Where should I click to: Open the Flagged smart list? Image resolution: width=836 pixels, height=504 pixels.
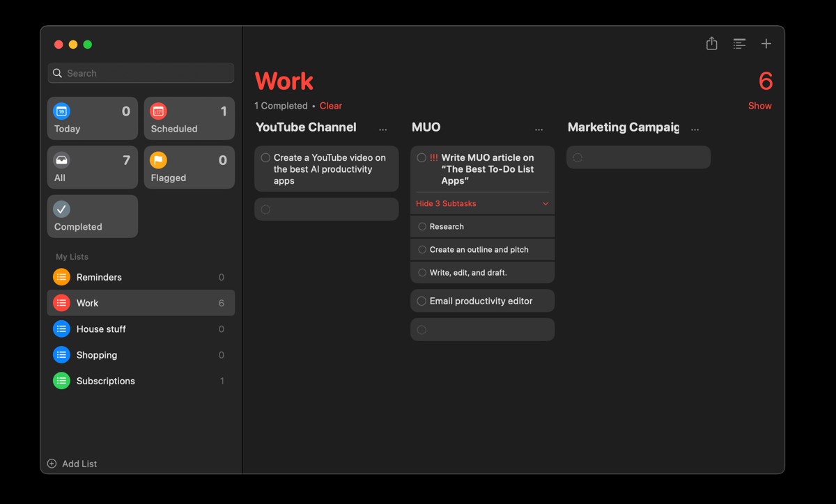coord(189,167)
